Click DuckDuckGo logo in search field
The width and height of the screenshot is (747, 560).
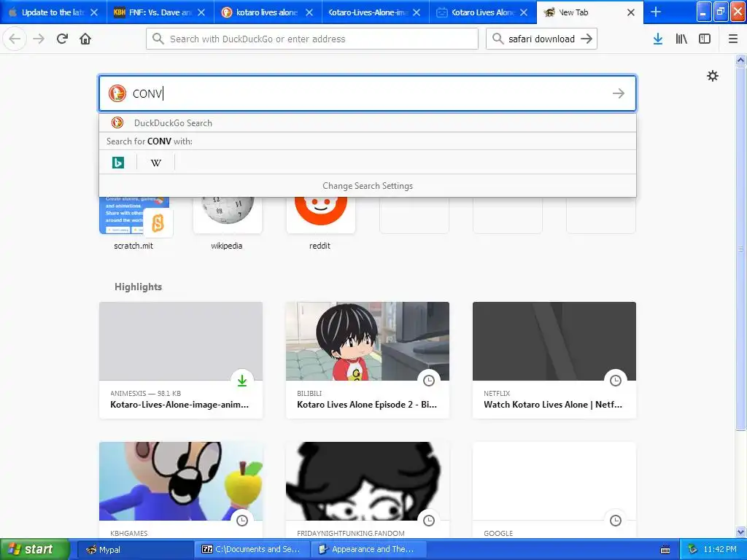pos(117,93)
